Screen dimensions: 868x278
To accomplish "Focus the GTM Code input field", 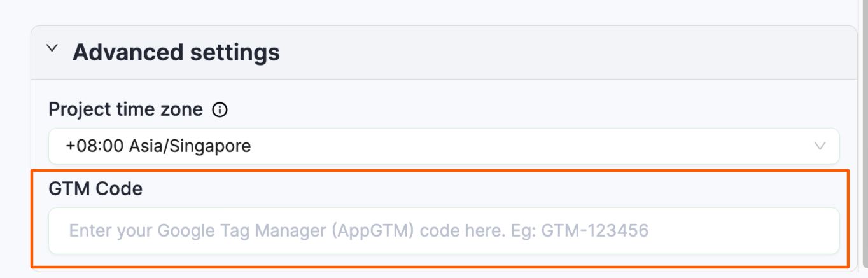I will point(444,230).
